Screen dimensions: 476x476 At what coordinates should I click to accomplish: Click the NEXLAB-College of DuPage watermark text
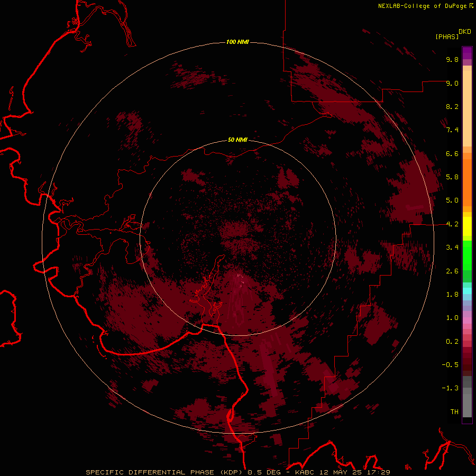point(424,6)
